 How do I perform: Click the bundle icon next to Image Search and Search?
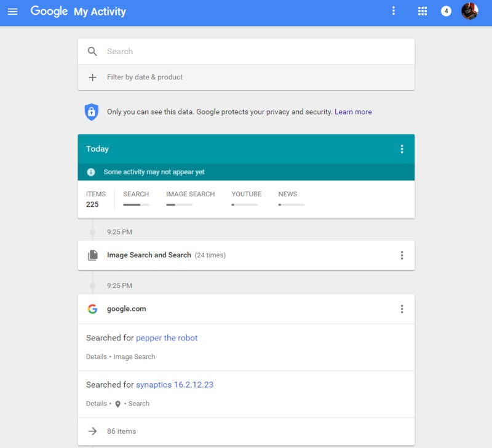[x=92, y=255]
